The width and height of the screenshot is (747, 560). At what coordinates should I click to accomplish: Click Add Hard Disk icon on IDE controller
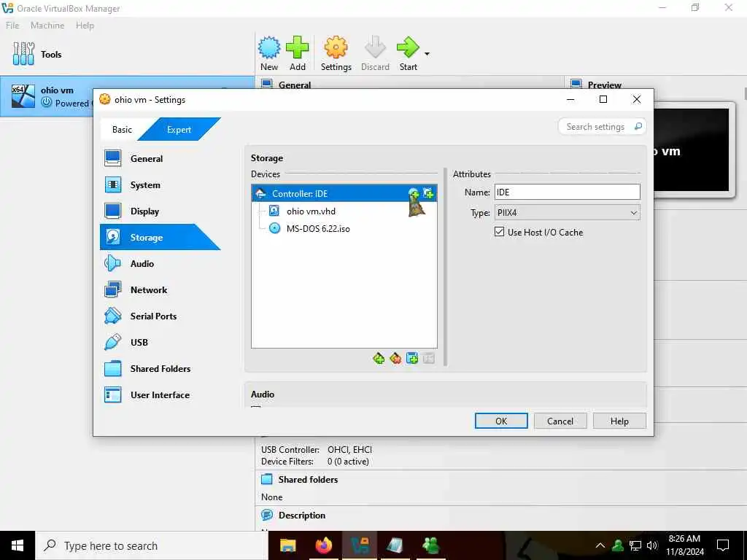(428, 193)
